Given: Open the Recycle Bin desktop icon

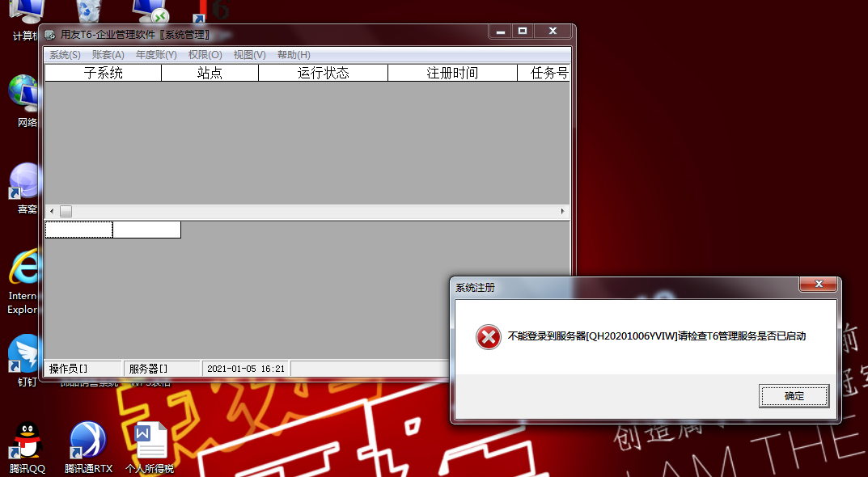Looking at the screenshot, I should [87, 11].
